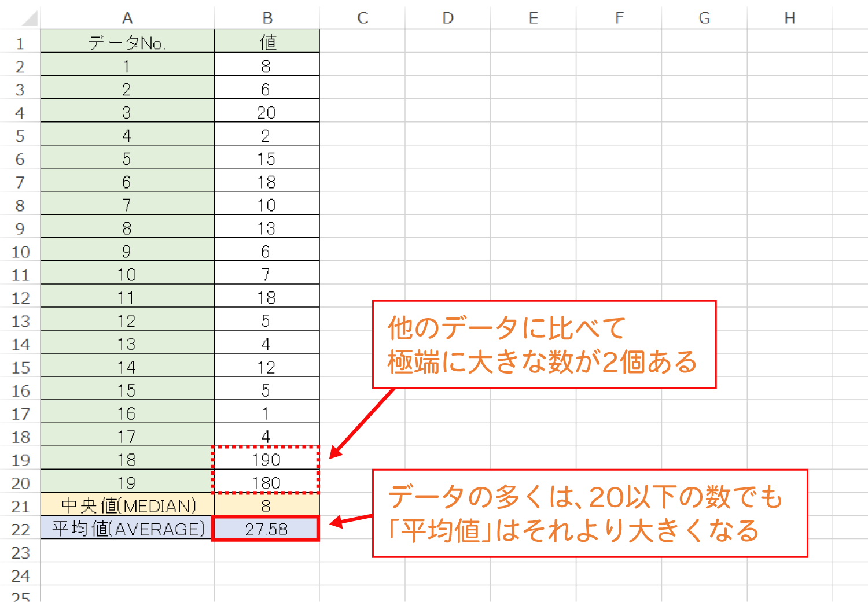Click the 平均値(AVERAGE) label cell
This screenshot has height=602, width=868.
click(x=127, y=527)
